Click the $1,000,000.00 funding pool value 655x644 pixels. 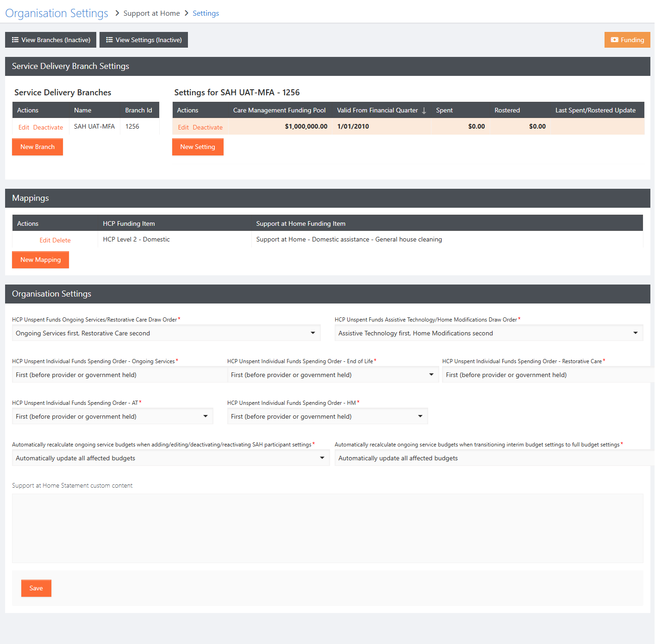(306, 126)
